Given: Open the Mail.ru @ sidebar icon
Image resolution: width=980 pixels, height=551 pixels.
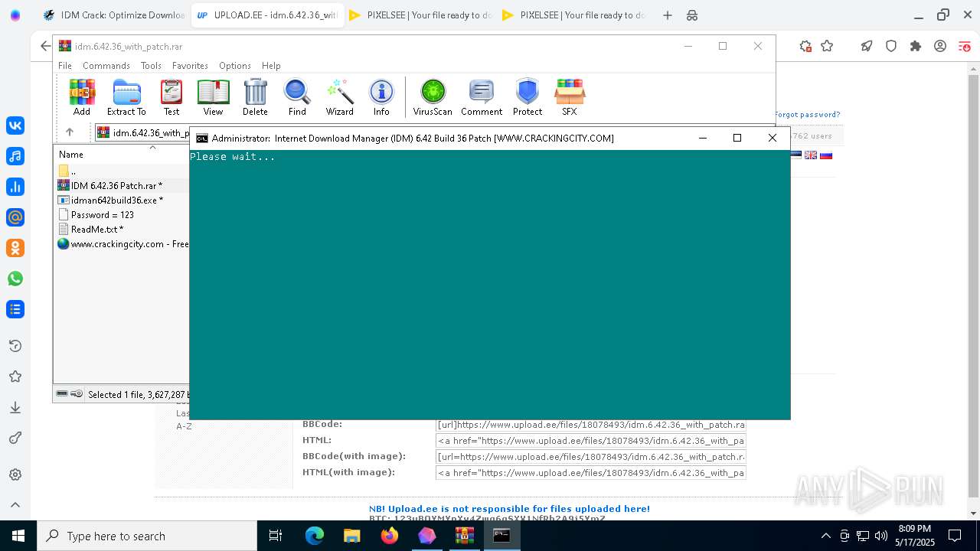Looking at the screenshot, I should click(x=15, y=217).
